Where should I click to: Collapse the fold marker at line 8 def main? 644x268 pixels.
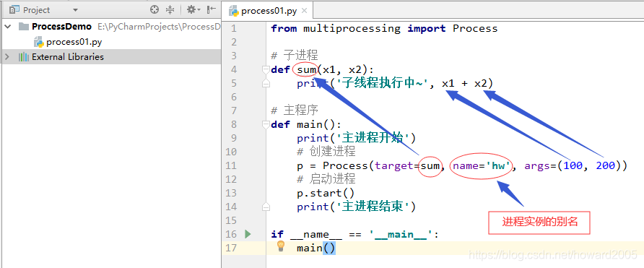pos(266,124)
